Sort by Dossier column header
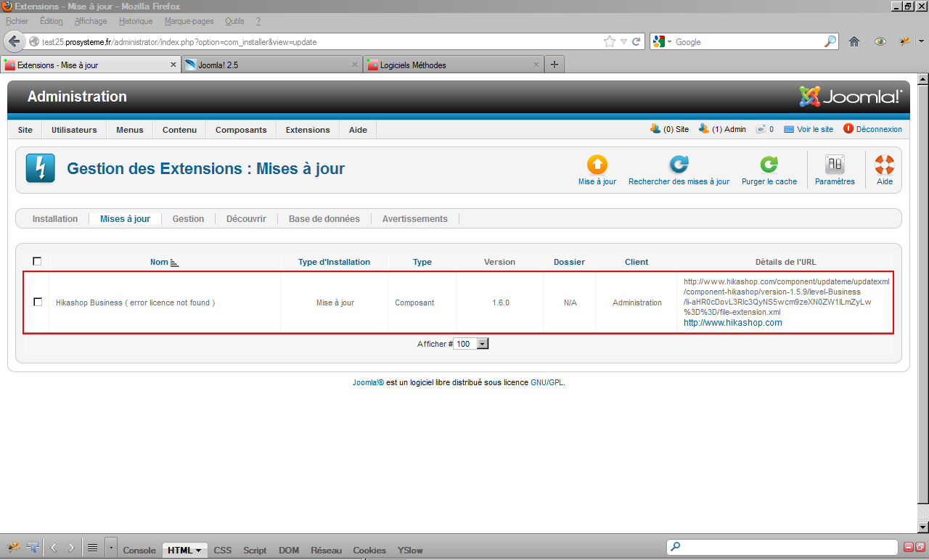The height and width of the screenshot is (560, 929). pos(570,262)
